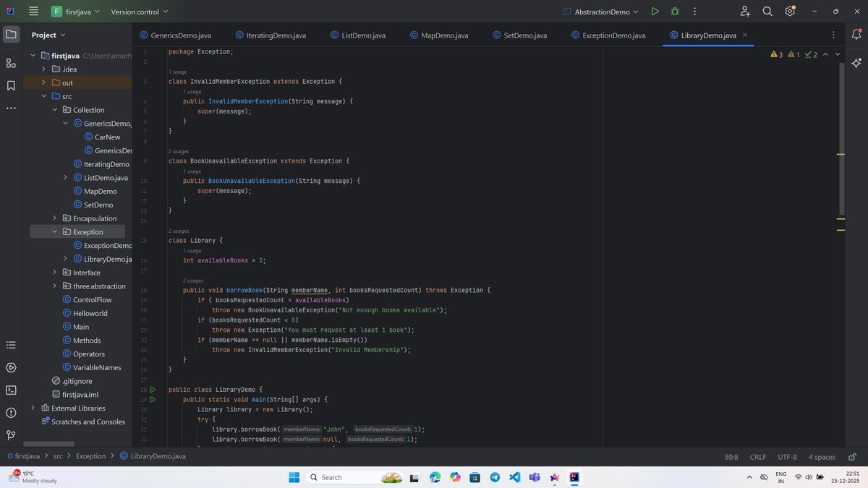This screenshot has width=868, height=488.
Task: Go to previous highlighted problem arrow
Action: 825,55
